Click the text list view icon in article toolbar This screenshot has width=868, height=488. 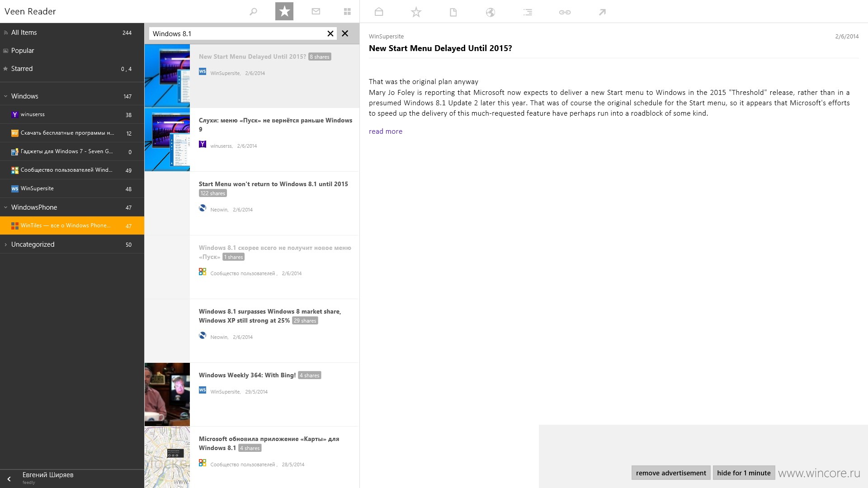528,12
